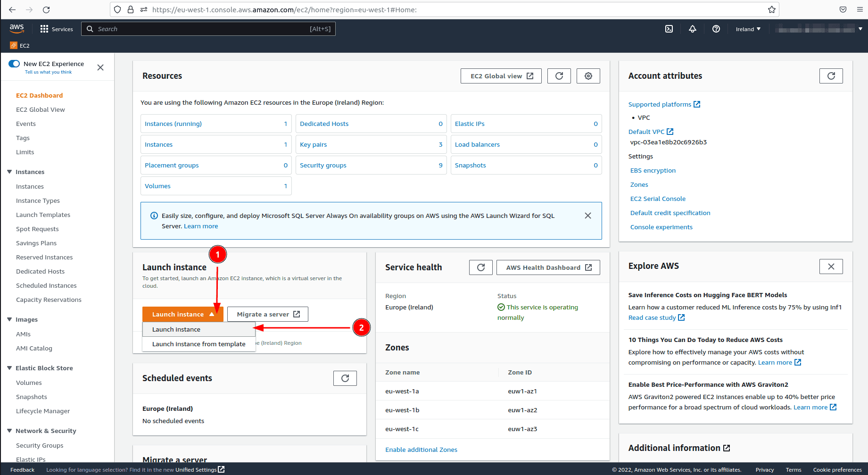Open AMI Catalog in the sidebar
Image resolution: width=868 pixels, height=475 pixels.
click(x=34, y=348)
